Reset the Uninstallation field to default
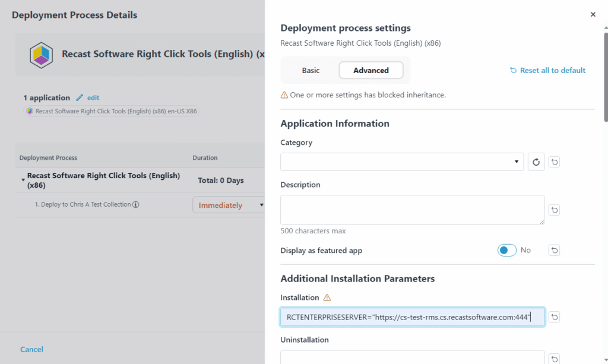 coord(553,359)
